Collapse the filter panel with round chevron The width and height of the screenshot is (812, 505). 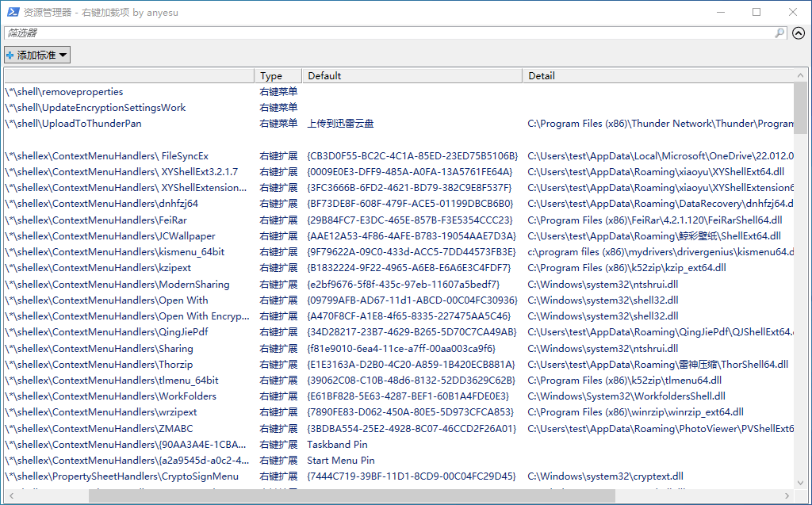coord(799,33)
